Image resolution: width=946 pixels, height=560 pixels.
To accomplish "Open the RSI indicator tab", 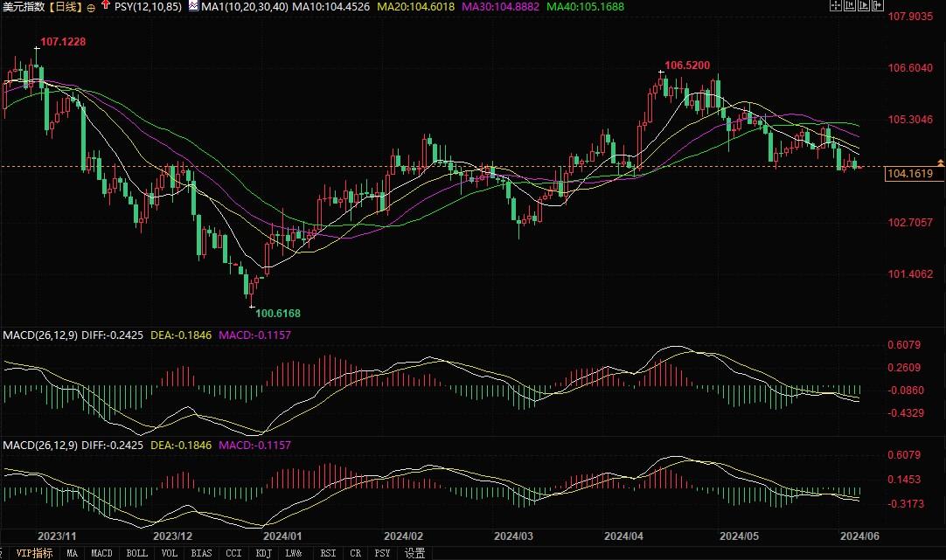I will click(x=328, y=553).
